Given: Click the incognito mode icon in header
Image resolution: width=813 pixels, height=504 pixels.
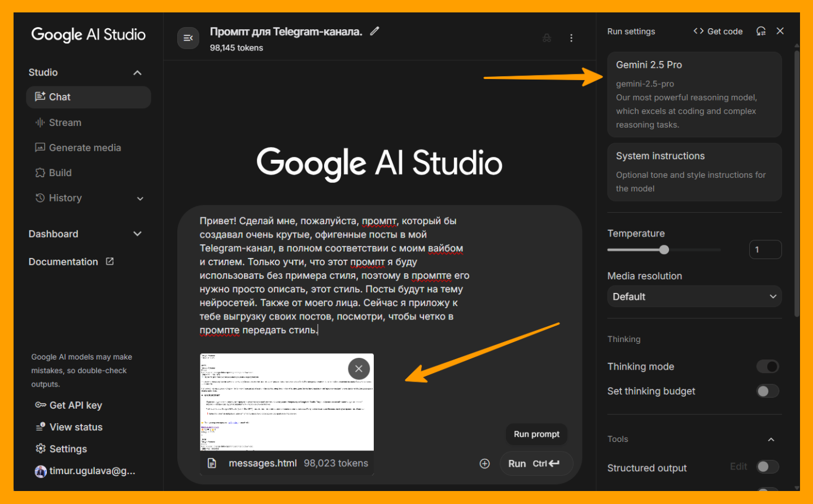Looking at the screenshot, I should [x=547, y=38].
